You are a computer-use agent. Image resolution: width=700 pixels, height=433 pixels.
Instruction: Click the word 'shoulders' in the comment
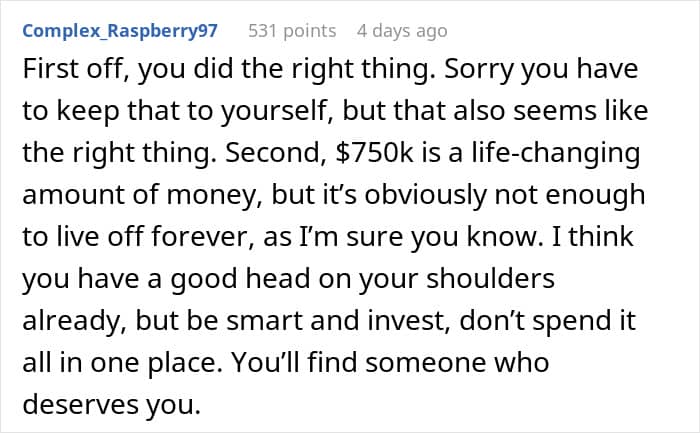point(468,276)
